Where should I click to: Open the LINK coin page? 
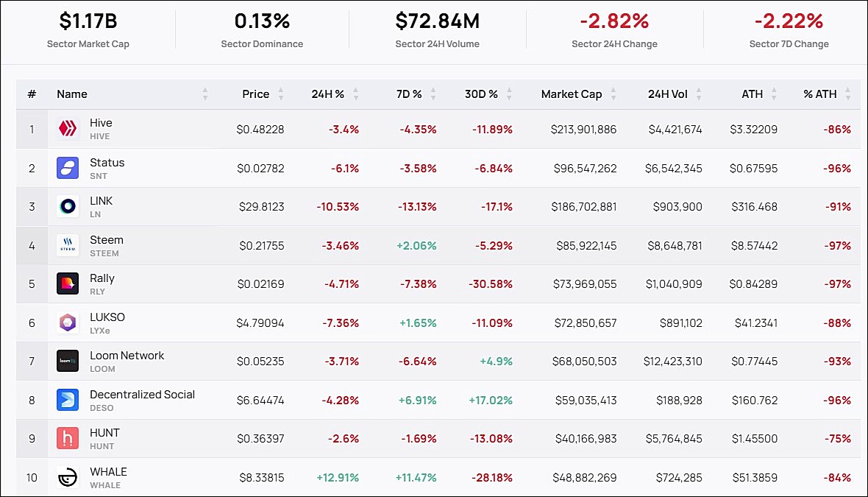click(x=101, y=200)
